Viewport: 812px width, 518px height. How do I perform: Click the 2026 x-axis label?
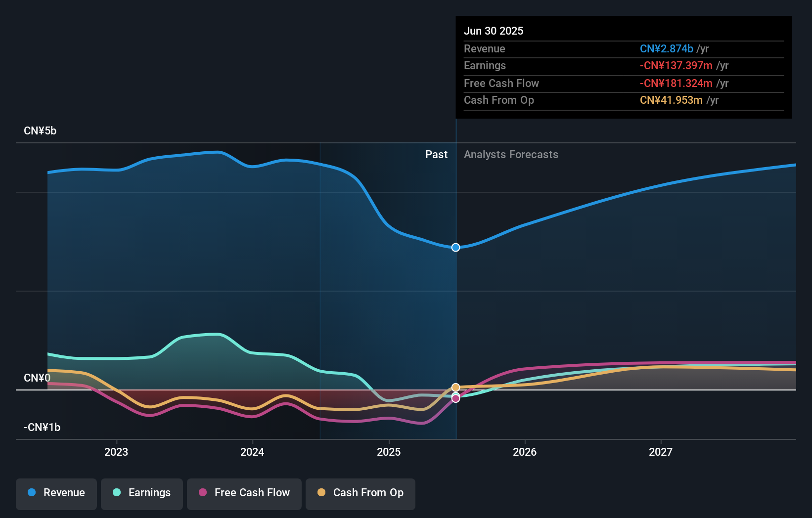525,452
